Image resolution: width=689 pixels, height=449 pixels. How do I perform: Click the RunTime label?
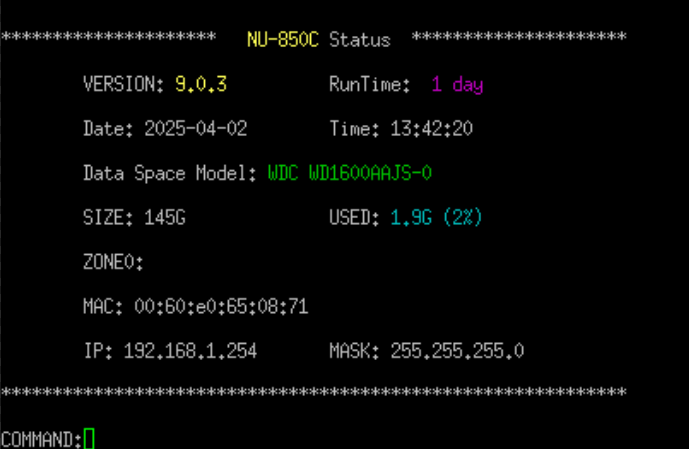[369, 85]
